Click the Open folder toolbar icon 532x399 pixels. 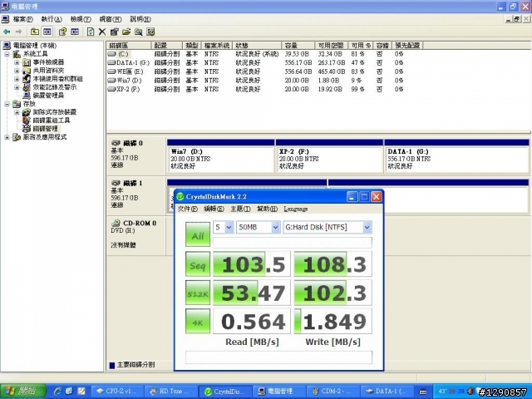126,32
